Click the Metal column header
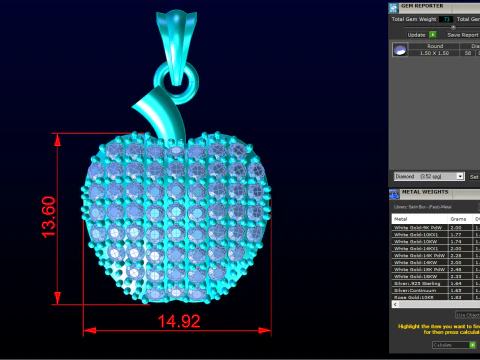 [419, 219]
